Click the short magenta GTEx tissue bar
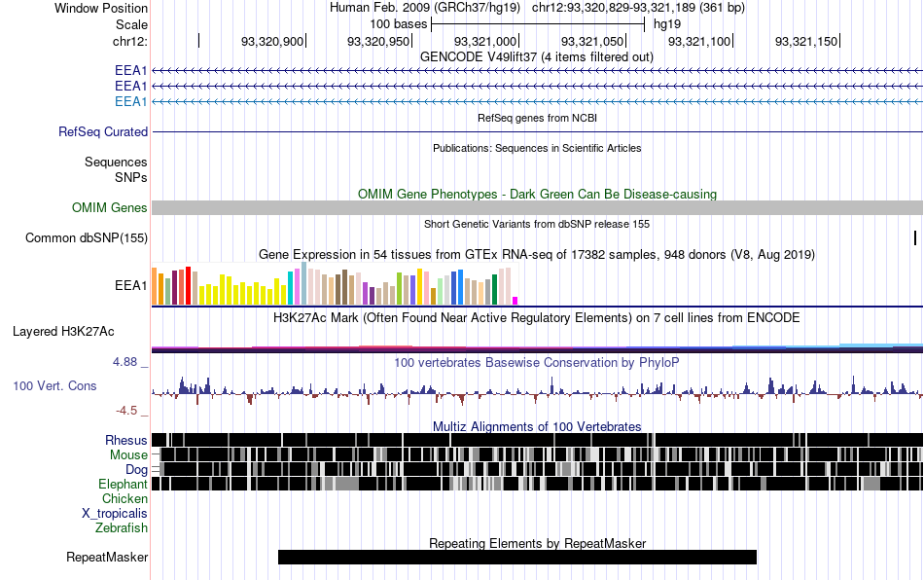This screenshot has height=580, width=924. (x=515, y=301)
